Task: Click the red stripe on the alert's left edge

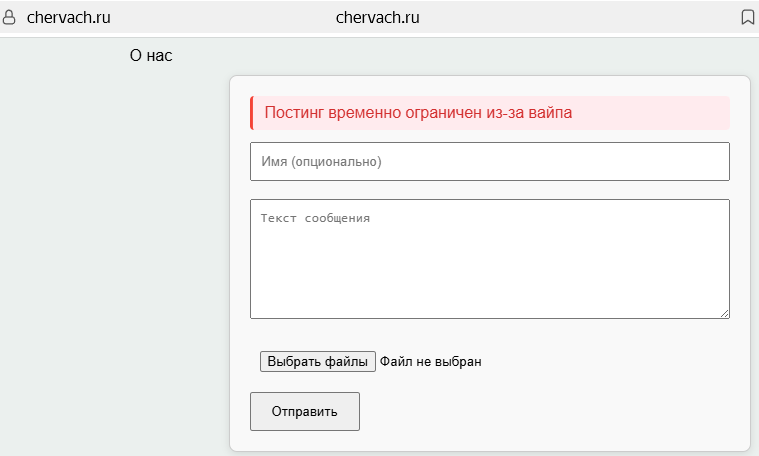Action: pos(252,113)
